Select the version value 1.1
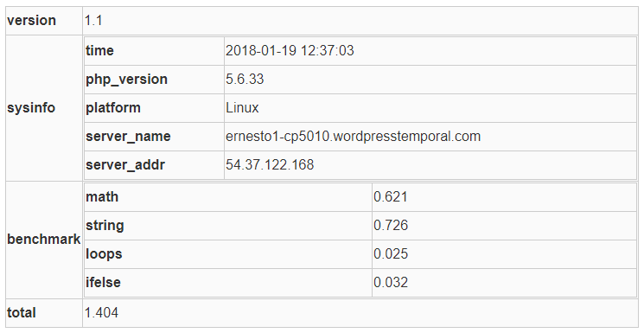The height and width of the screenshot is (333, 644). [x=93, y=21]
